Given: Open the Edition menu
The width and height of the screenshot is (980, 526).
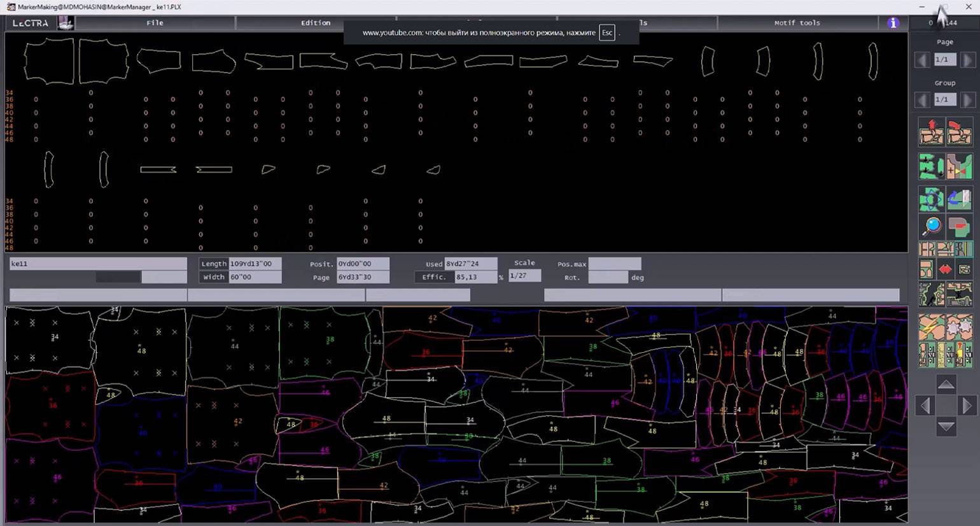Looking at the screenshot, I should [x=316, y=23].
